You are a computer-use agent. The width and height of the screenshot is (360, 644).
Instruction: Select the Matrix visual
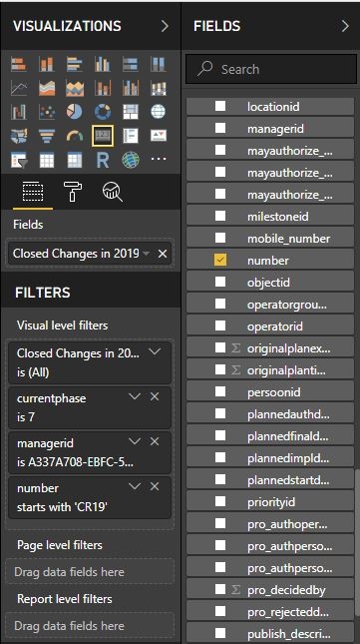74,160
